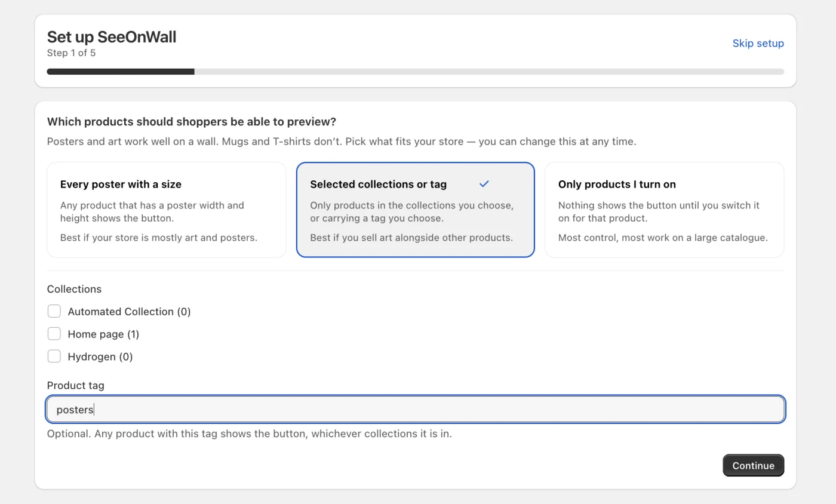Click 'Best if you sell art alongside other products.'
Image resolution: width=836 pixels, height=504 pixels.
point(411,238)
